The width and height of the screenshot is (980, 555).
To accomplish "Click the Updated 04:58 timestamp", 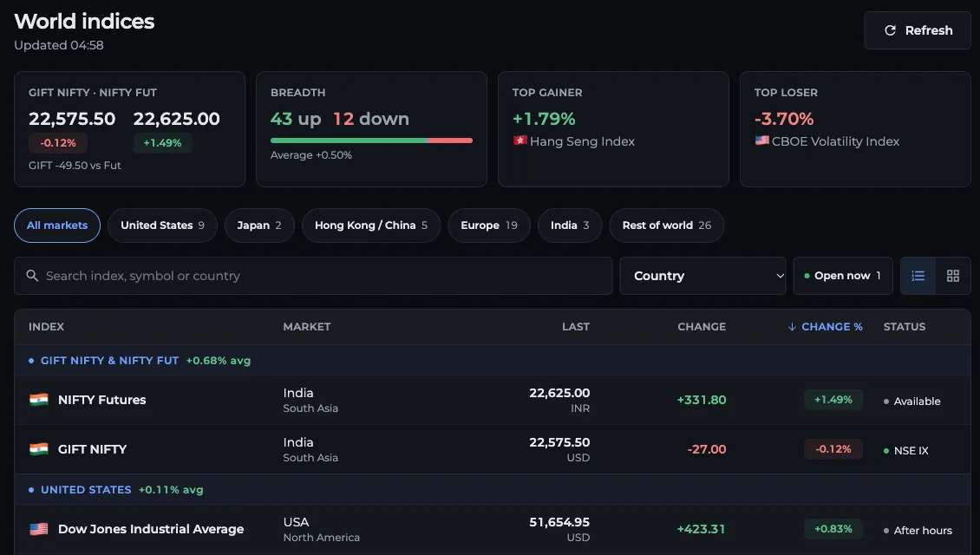I will (x=59, y=45).
